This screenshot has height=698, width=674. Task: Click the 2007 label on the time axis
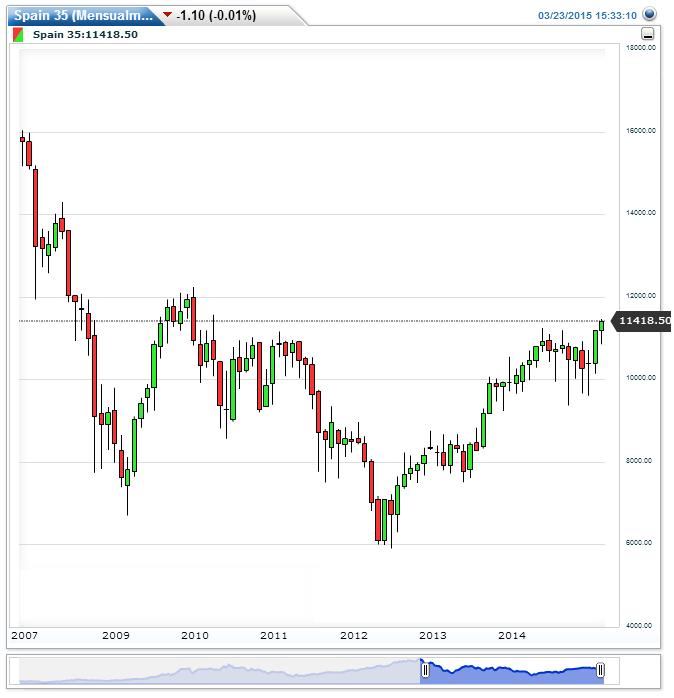click(22, 635)
